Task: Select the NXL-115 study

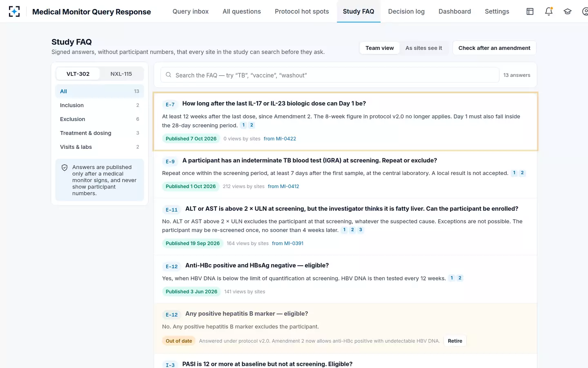Action: (121, 74)
